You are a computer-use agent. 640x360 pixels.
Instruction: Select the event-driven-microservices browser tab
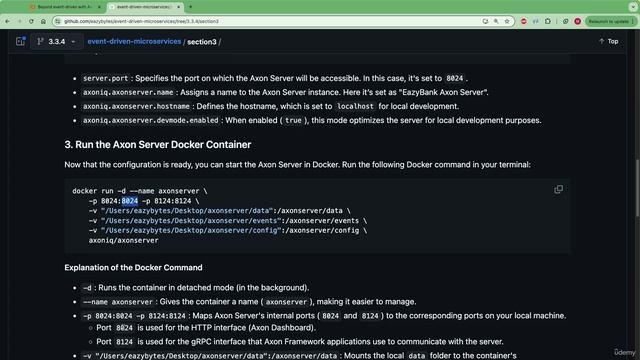(x=144, y=7)
